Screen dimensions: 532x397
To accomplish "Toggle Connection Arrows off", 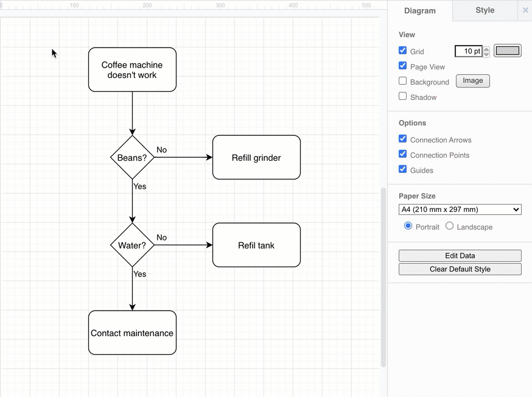I will [x=402, y=139].
